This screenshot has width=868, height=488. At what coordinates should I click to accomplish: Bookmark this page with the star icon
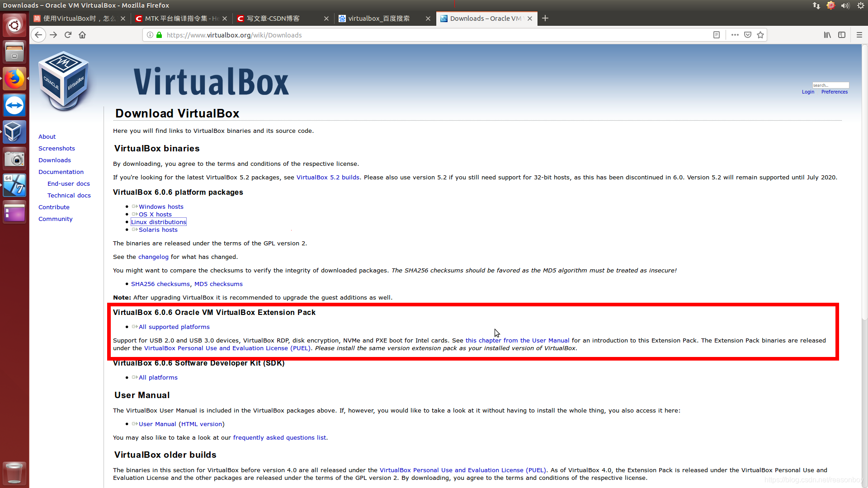click(760, 35)
